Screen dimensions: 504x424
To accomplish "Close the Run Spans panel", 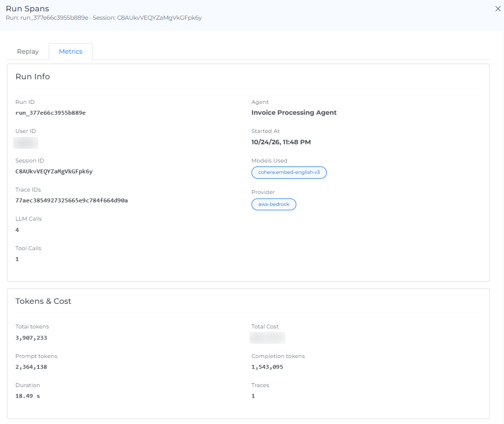I will click(498, 9).
